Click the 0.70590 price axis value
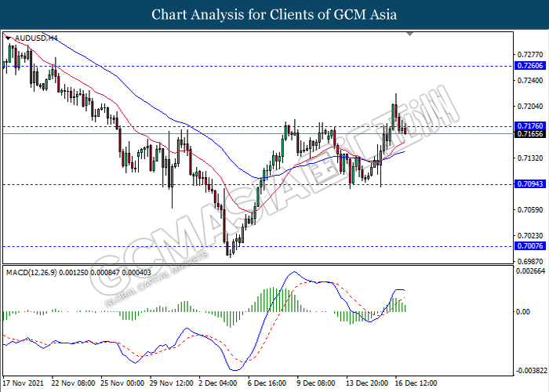 (x=530, y=210)
